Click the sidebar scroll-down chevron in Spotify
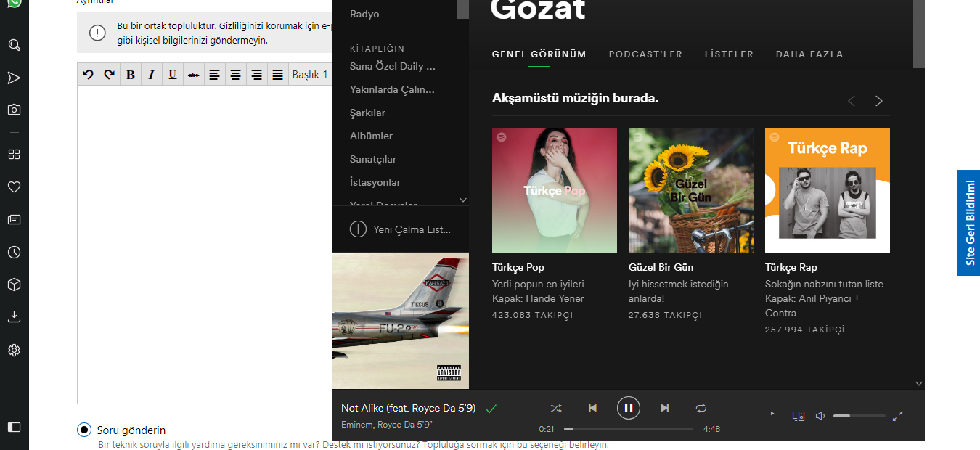The image size is (980, 450). [x=463, y=200]
